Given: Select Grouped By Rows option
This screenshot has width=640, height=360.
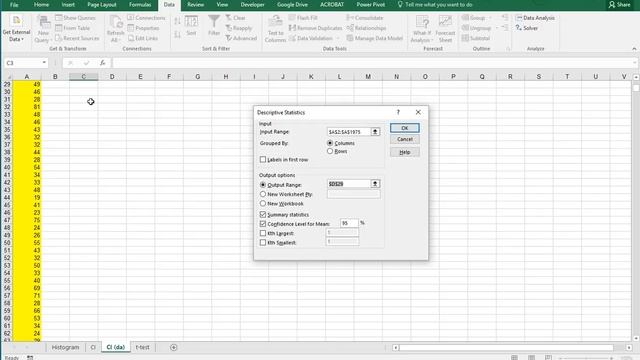Looking at the screenshot, I should pyautogui.click(x=330, y=151).
